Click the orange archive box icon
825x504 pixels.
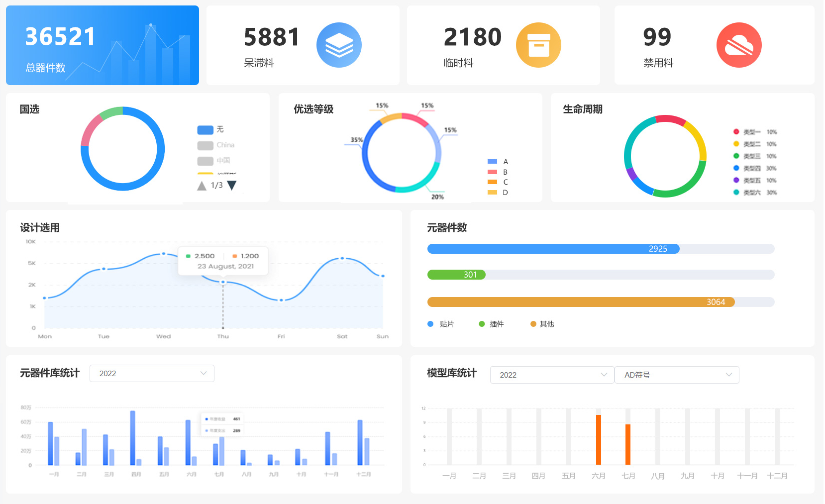[538, 45]
